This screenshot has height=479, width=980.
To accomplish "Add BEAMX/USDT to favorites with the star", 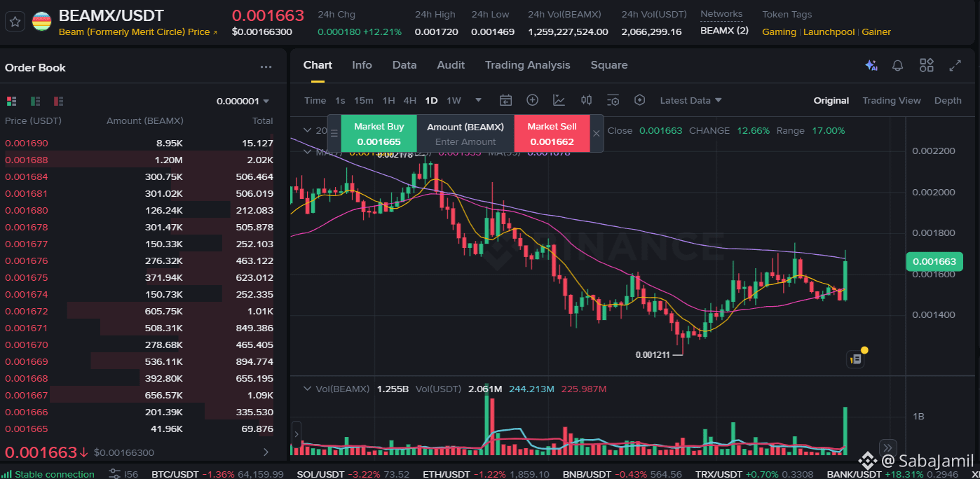I will [15, 22].
